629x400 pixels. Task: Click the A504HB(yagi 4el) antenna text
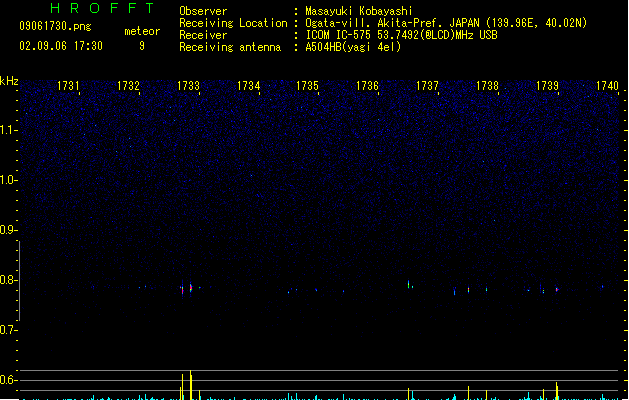(x=353, y=47)
